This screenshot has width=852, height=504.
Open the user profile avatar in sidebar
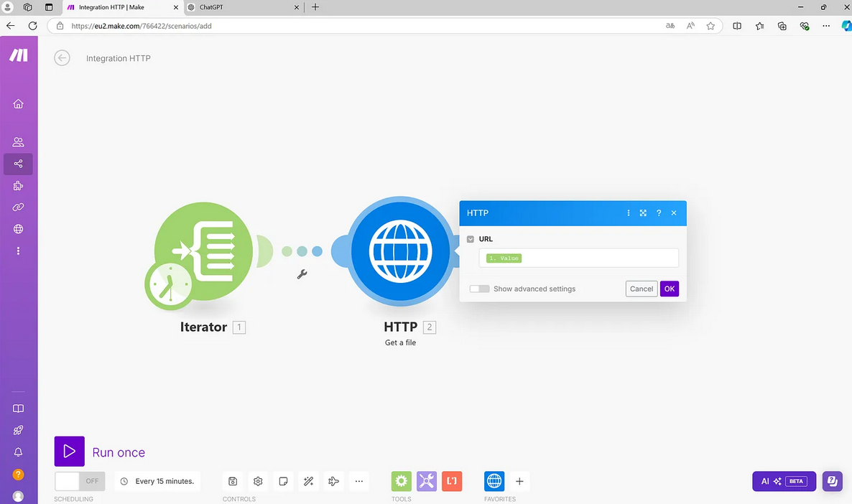coord(18,496)
